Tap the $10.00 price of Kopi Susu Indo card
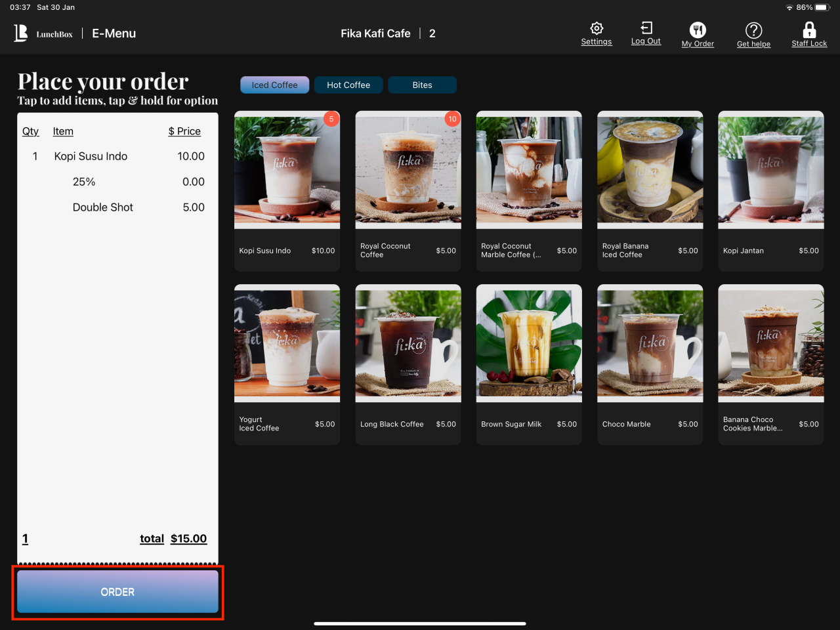Image resolution: width=840 pixels, height=630 pixels. point(323,251)
